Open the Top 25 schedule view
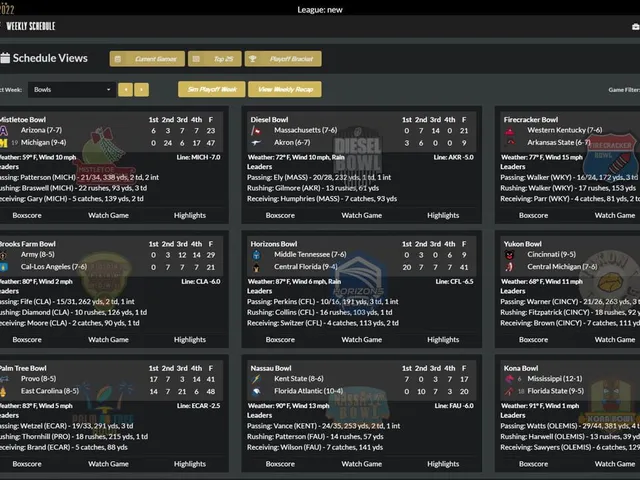Image resolution: width=640 pixels, height=480 pixels. pyautogui.click(x=215, y=59)
